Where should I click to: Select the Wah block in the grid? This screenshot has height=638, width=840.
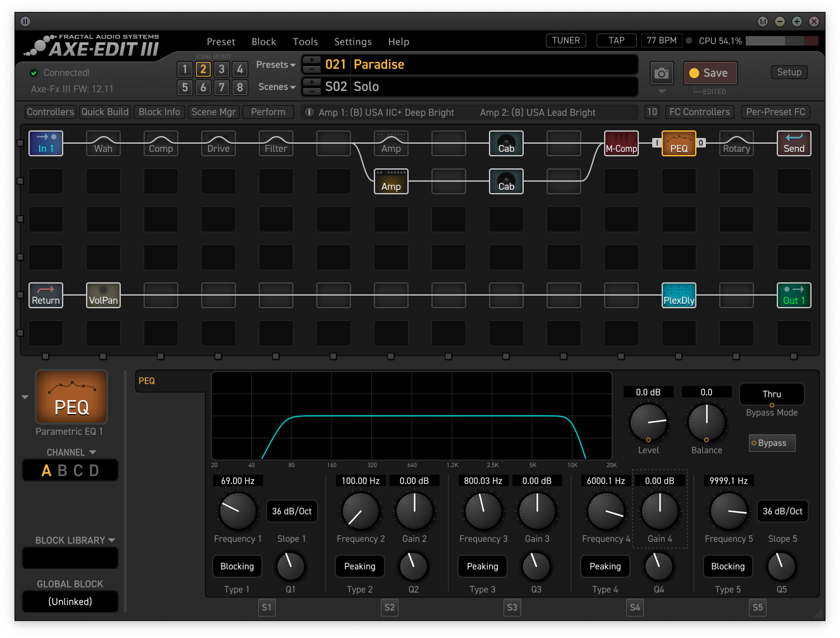pyautogui.click(x=103, y=143)
